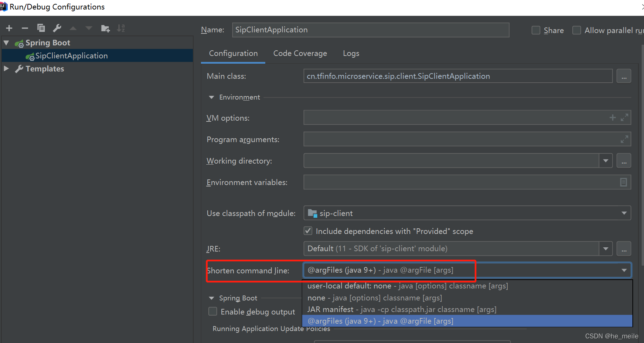Switch to the Code Coverage tab
The image size is (644, 343).
click(x=300, y=53)
